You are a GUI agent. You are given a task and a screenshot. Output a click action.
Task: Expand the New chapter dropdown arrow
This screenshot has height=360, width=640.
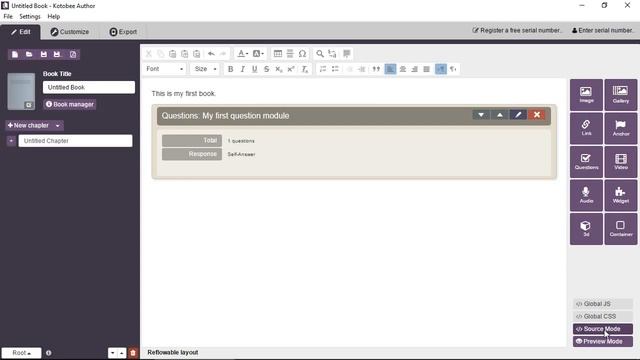pos(58,125)
